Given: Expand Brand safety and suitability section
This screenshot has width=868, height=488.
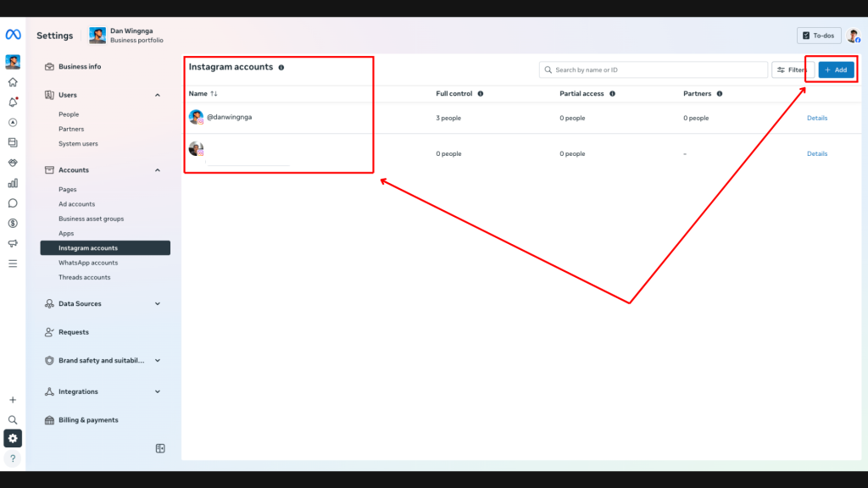Looking at the screenshot, I should pyautogui.click(x=157, y=361).
